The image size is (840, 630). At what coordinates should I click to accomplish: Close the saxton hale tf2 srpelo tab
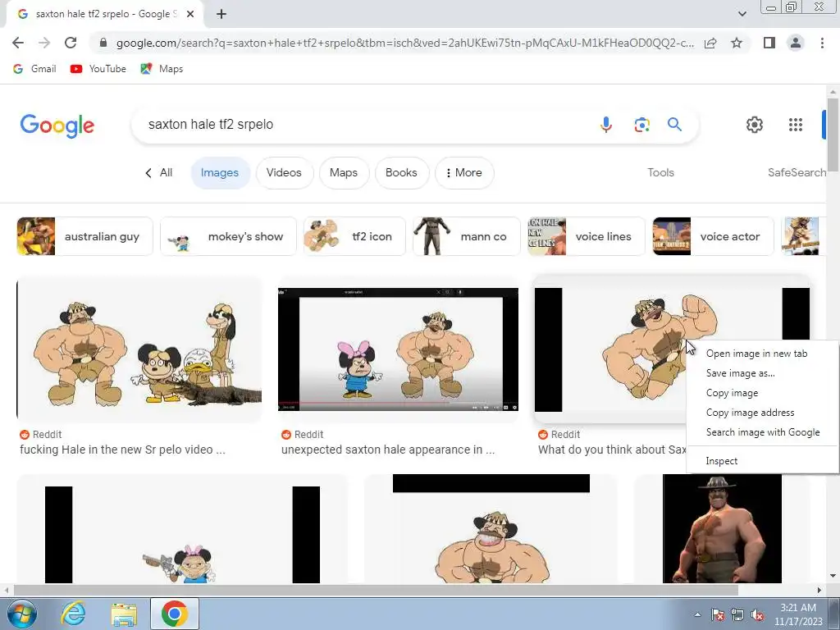tap(190, 15)
